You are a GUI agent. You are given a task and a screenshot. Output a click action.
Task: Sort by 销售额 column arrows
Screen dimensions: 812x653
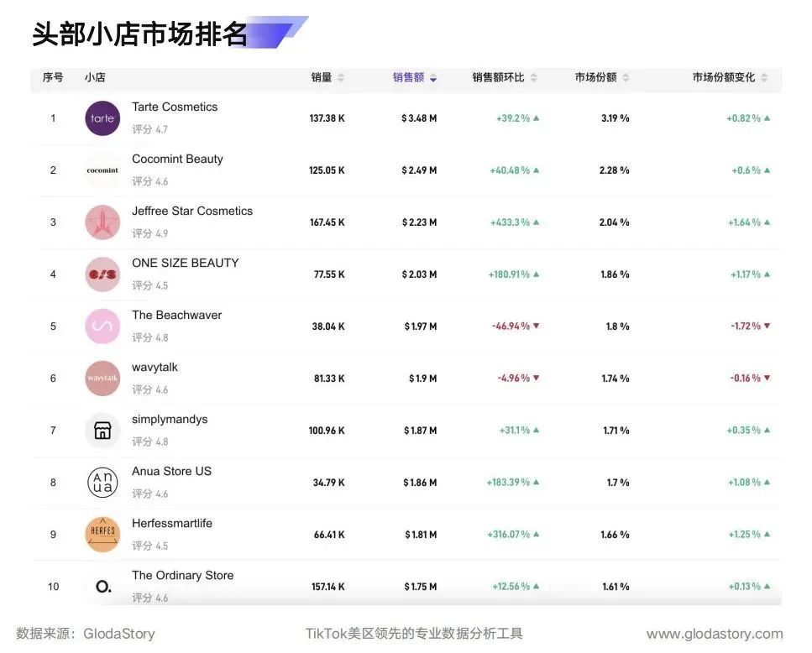433,77
